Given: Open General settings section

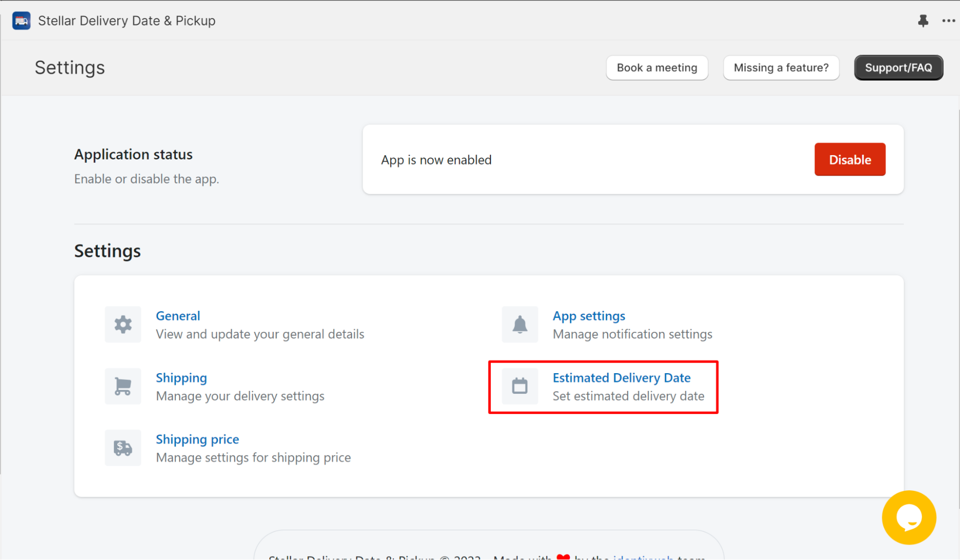Looking at the screenshot, I should pos(178,316).
